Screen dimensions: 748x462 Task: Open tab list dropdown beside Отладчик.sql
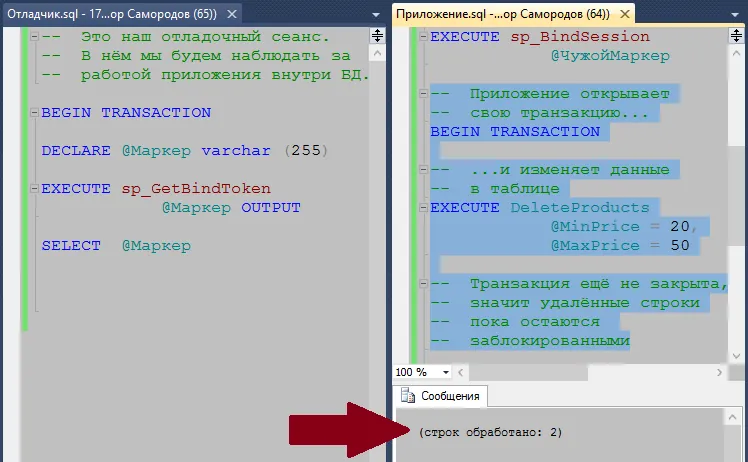(x=376, y=15)
